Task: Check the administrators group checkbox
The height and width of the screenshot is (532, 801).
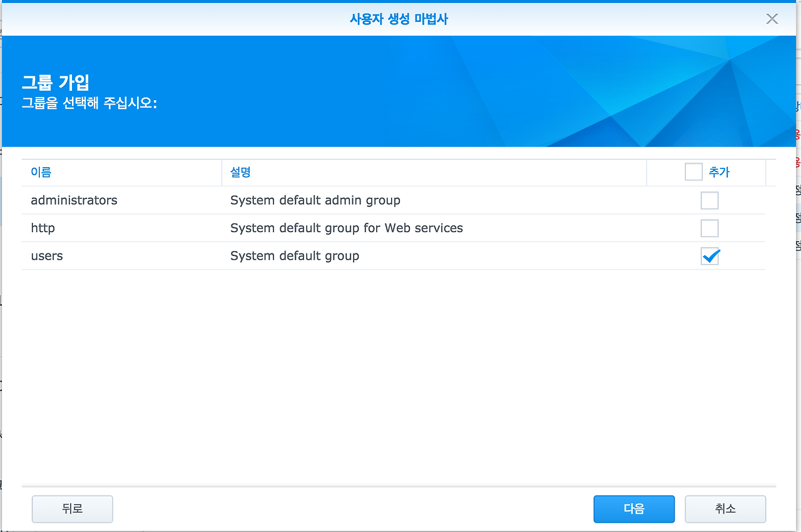Action: (709, 200)
